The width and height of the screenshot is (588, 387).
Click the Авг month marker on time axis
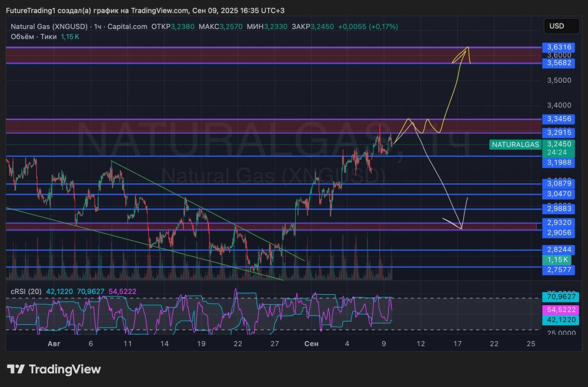click(x=54, y=344)
